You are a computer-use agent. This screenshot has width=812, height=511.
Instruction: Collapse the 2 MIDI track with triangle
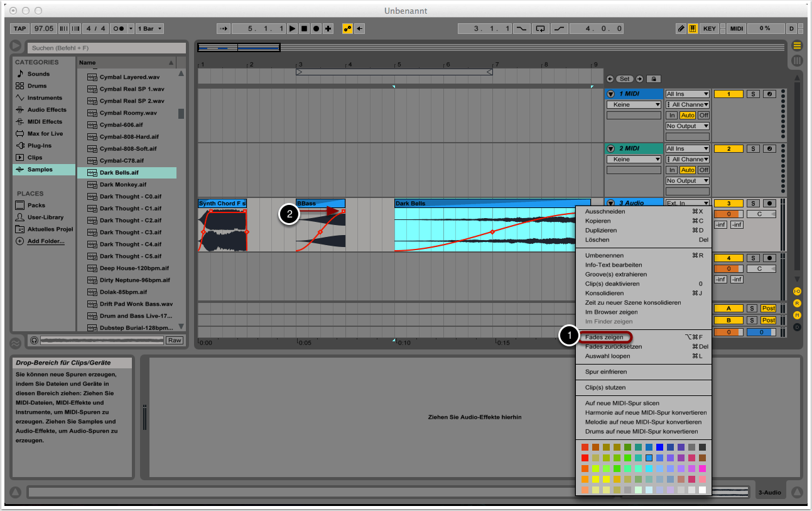(x=610, y=149)
